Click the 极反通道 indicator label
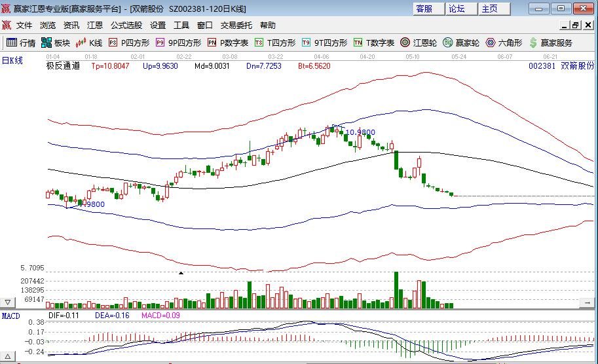 click(63, 66)
